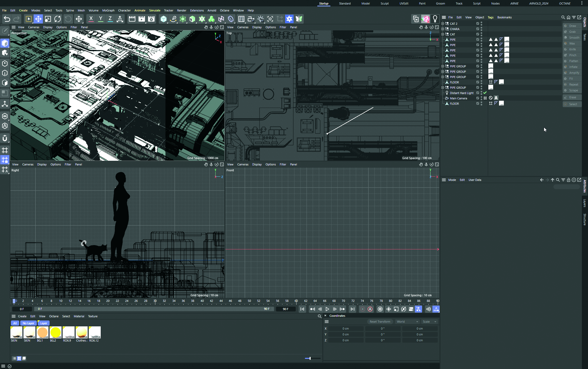Open Cameras menu in Top viewport
Image resolution: width=588 pixels, height=369 pixels.
tap(243, 27)
